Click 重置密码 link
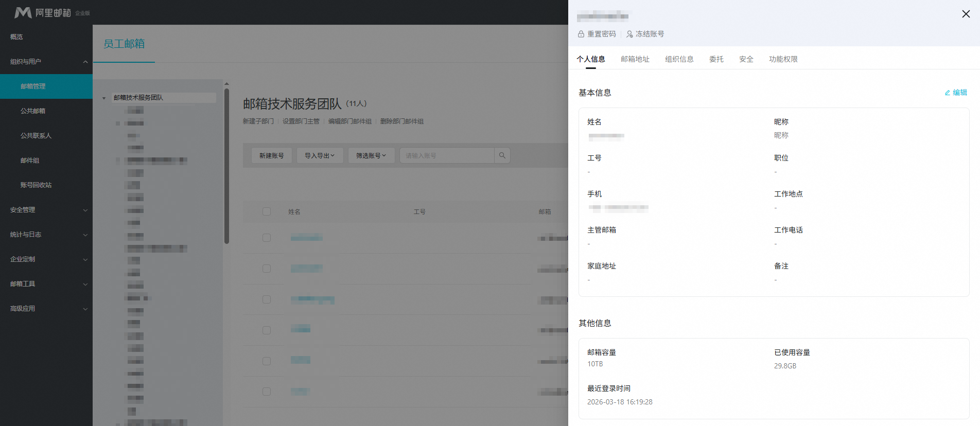 (602, 34)
